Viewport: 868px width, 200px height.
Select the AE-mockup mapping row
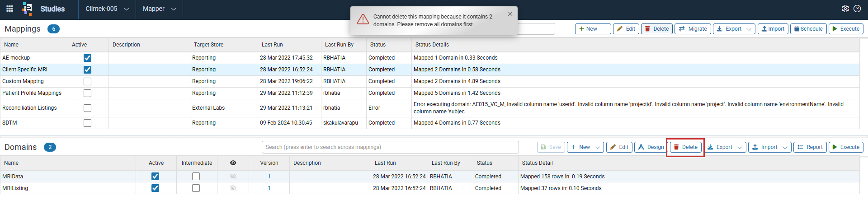[x=429, y=58]
